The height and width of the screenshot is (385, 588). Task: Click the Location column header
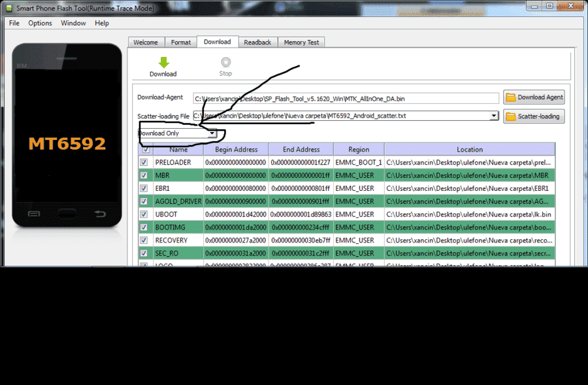(x=470, y=149)
